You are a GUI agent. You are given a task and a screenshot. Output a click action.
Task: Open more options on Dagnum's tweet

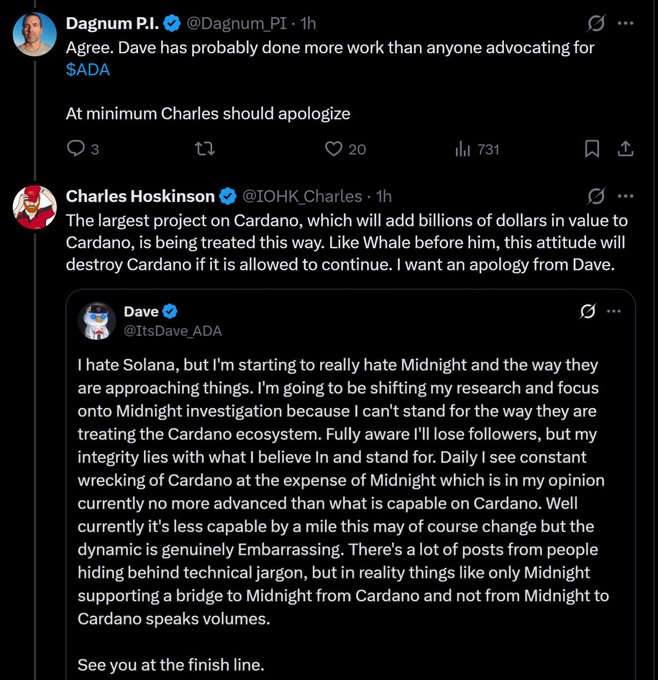626,21
